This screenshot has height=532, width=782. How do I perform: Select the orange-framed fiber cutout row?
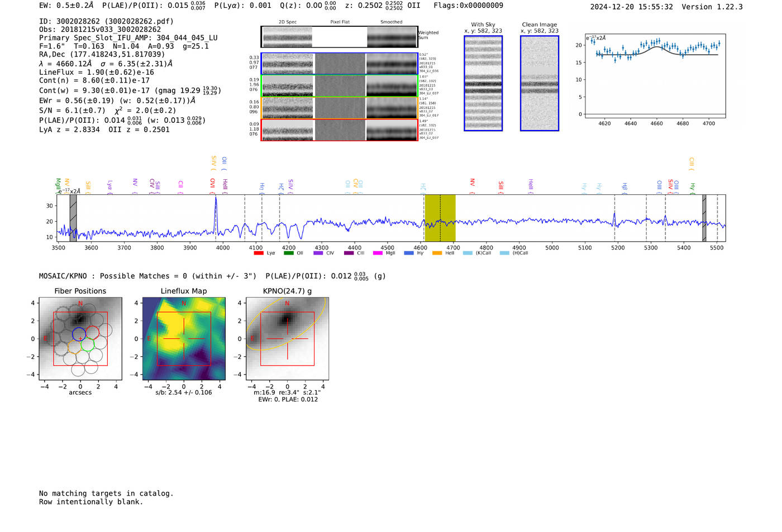[x=340, y=108]
